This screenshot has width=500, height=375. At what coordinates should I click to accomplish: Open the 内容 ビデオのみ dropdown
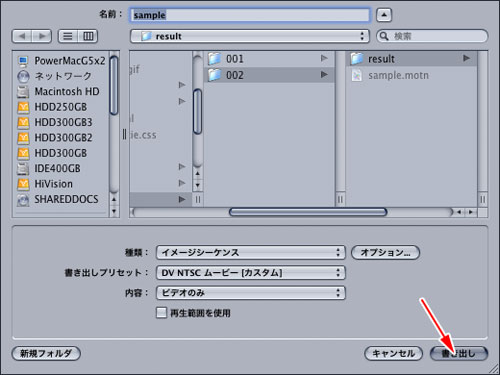[x=251, y=293]
